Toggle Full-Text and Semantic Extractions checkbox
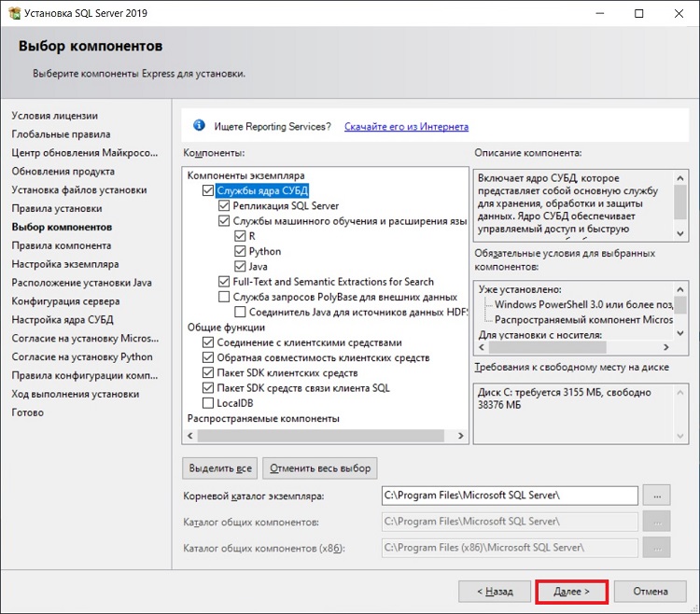The image size is (700, 614). click(x=224, y=282)
